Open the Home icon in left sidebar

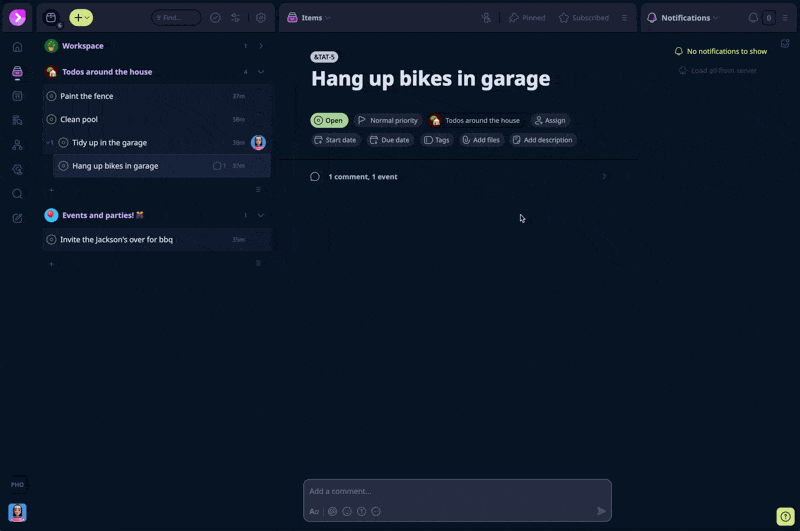[x=17, y=47]
